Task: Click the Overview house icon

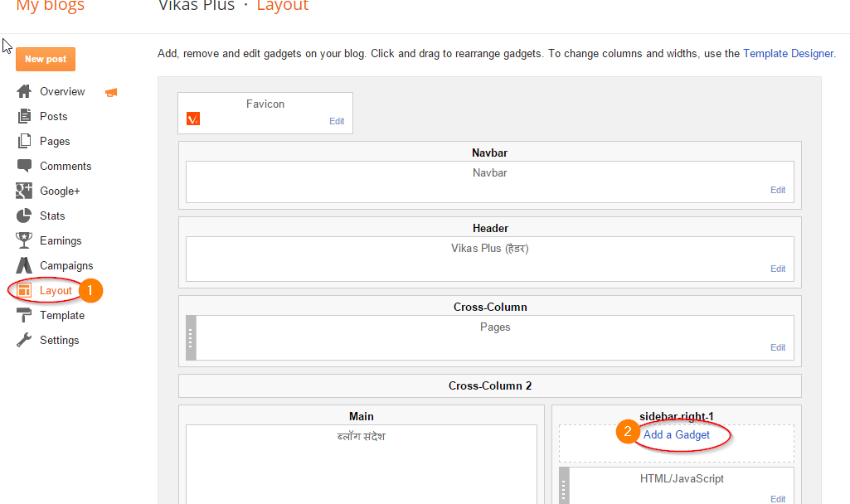Action: (24, 91)
